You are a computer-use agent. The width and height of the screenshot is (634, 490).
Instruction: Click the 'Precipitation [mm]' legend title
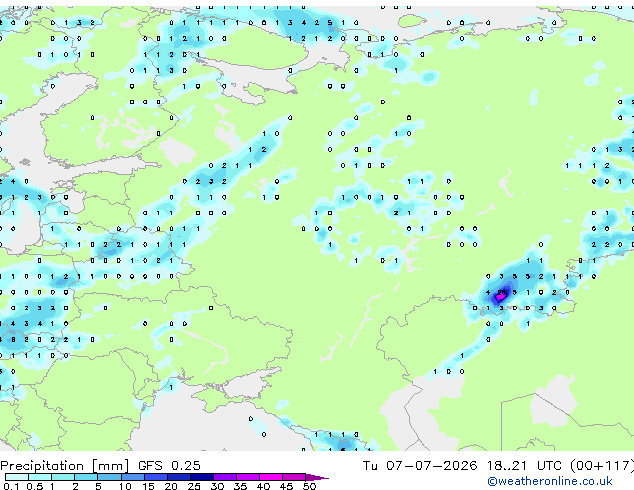coord(65,466)
